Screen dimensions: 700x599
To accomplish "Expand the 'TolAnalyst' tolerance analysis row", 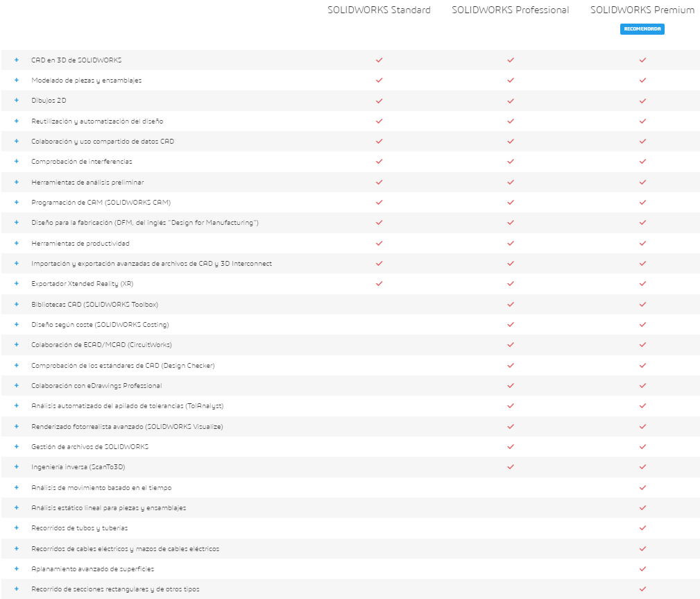I will [x=17, y=405].
